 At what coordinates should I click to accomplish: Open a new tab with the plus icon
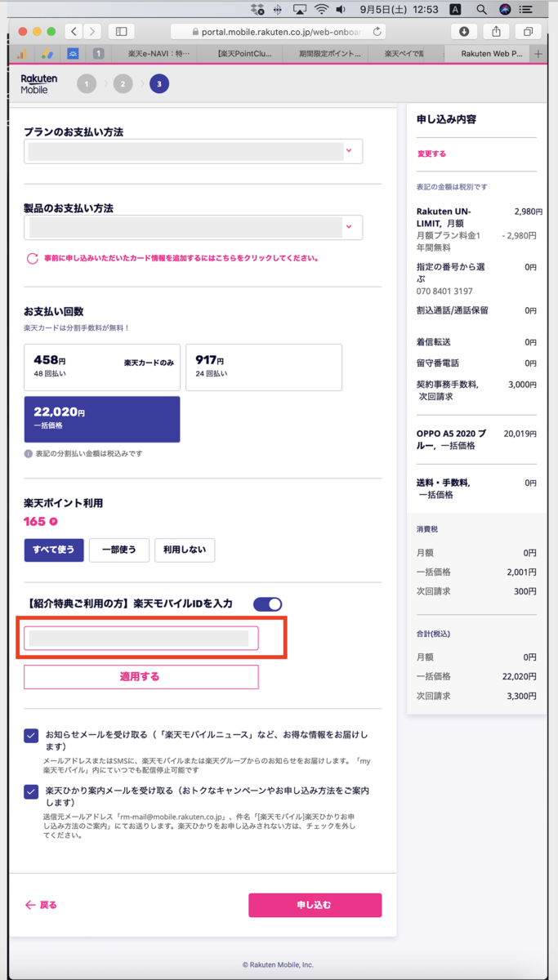(x=538, y=54)
